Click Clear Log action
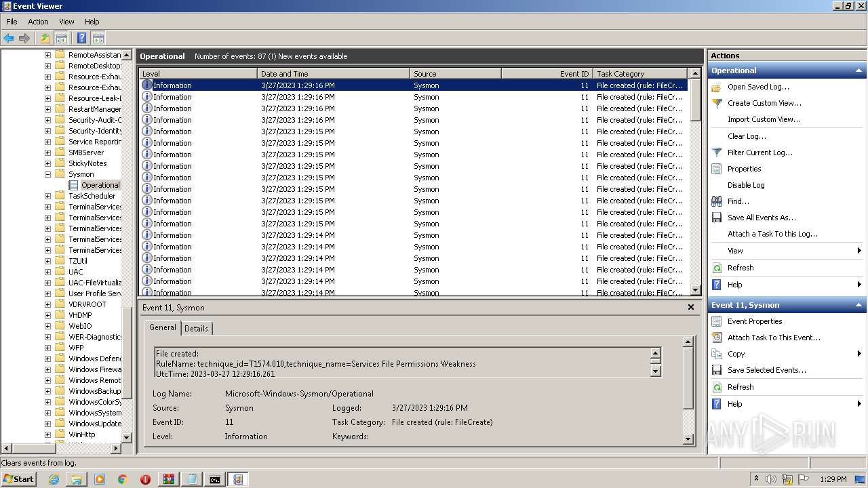Viewport: 868px width, 488px height. (747, 136)
